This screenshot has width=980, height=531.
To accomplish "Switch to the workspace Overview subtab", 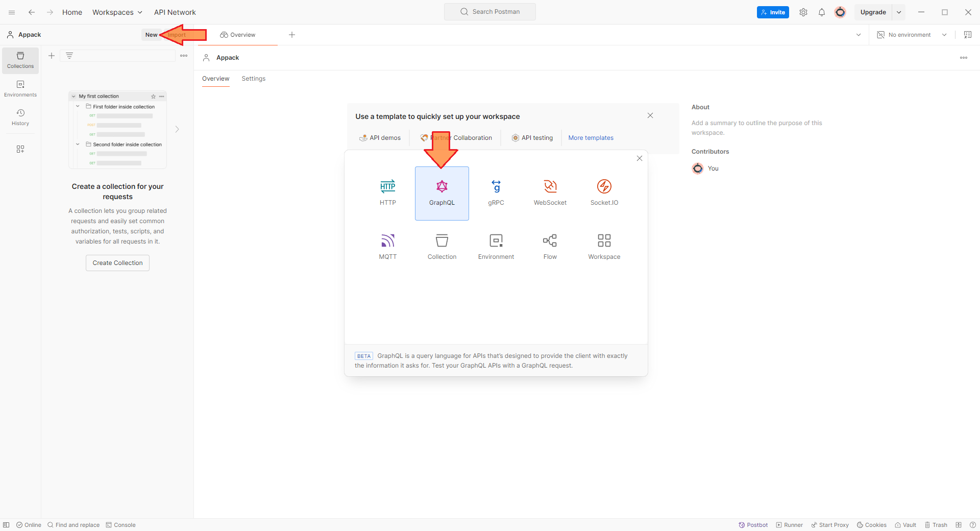I will (215, 79).
